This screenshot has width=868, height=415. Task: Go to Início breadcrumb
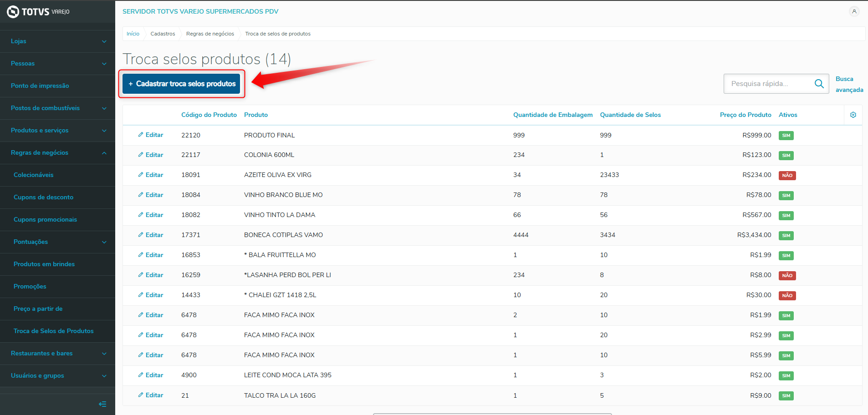[133, 34]
